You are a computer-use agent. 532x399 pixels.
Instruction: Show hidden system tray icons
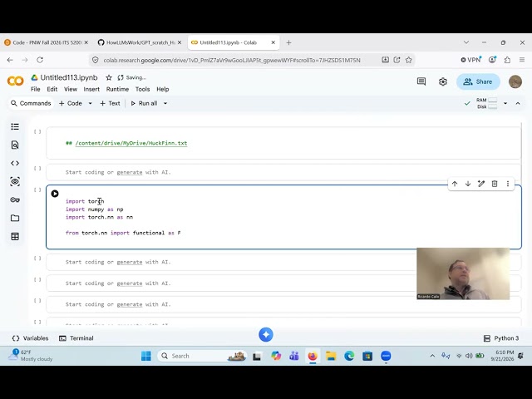432,356
